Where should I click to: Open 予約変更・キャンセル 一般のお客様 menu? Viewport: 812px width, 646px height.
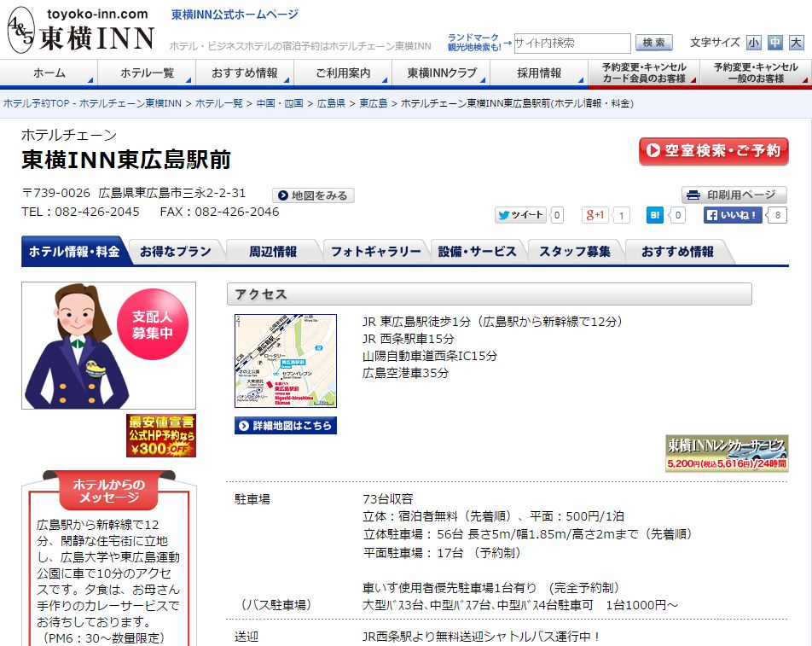click(x=756, y=73)
